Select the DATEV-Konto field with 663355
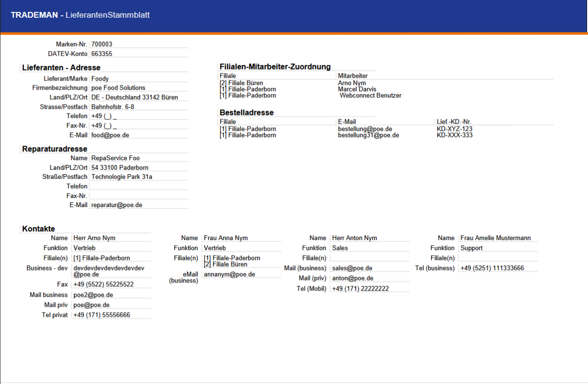 pyautogui.click(x=138, y=54)
